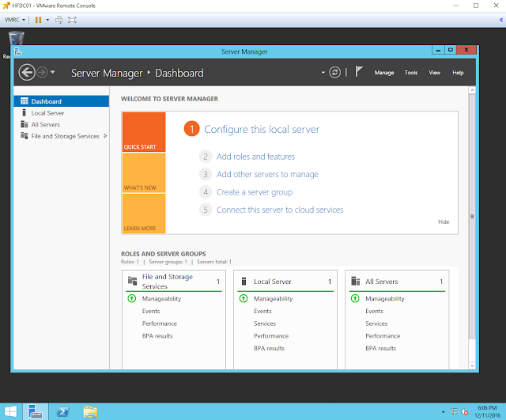Open the Tools menu

point(411,73)
